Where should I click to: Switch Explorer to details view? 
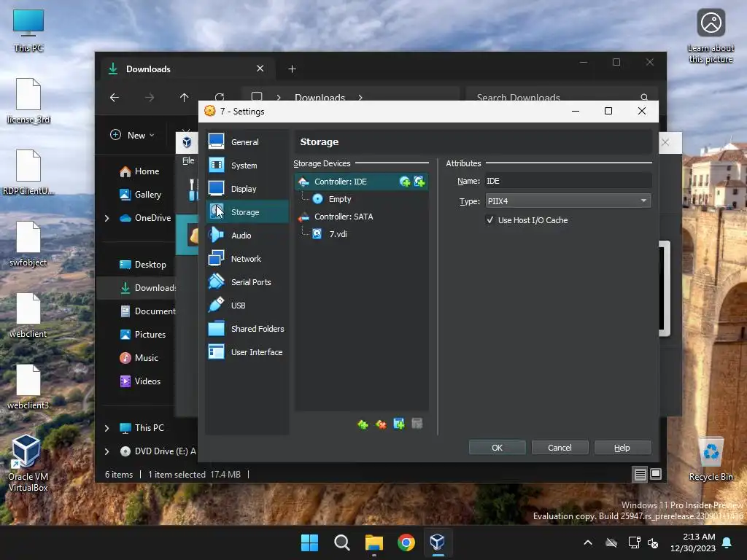click(640, 474)
